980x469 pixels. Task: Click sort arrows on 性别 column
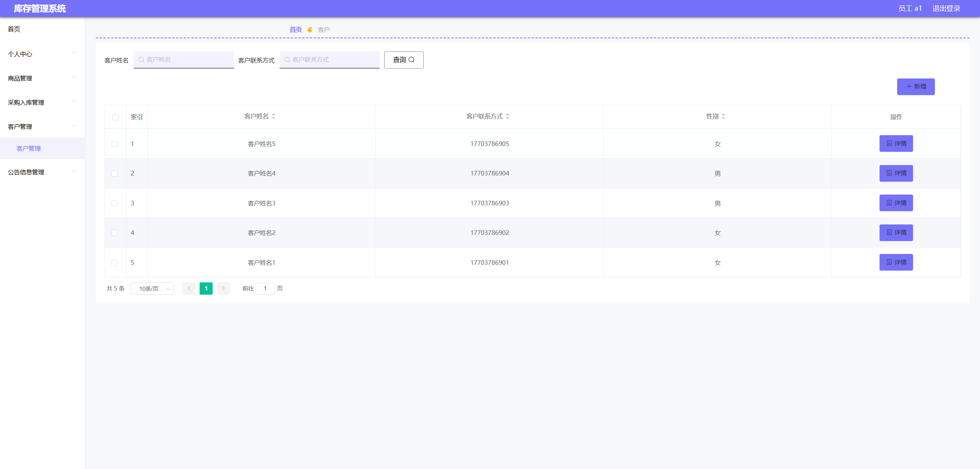coord(723,116)
